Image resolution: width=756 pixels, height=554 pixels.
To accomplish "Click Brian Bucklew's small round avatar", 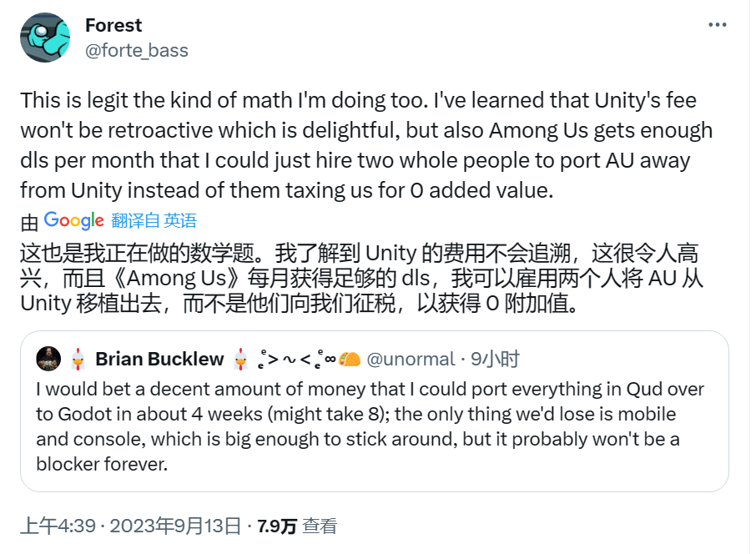I will [x=48, y=359].
